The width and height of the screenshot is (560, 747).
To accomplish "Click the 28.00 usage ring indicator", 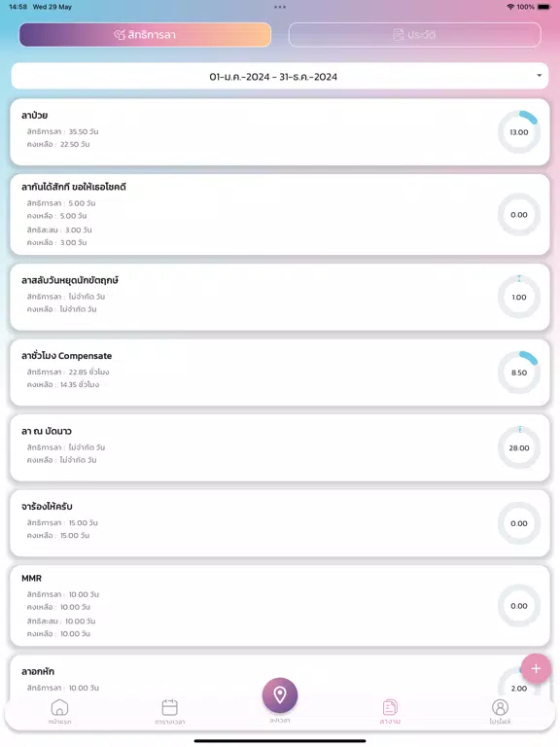I will [x=519, y=447].
